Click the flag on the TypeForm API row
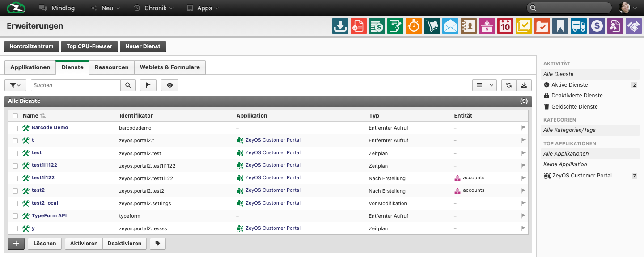This screenshot has width=644, height=257. point(523,215)
